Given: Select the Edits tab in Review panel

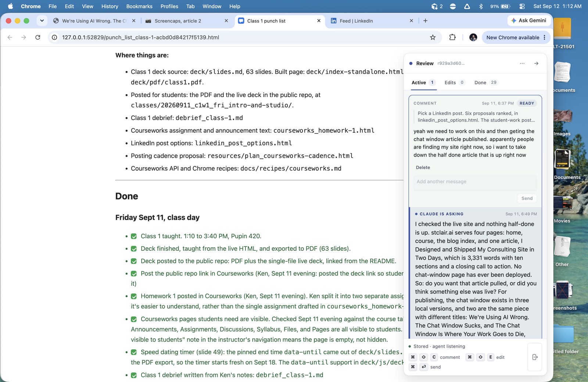Looking at the screenshot, I should click(455, 82).
